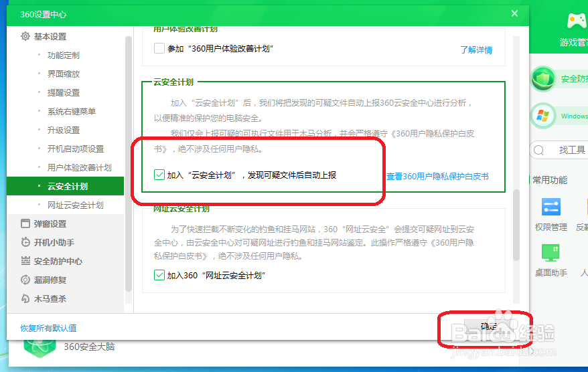Click the 安全防护 shield icon in the main window
Image resolution: width=588 pixels, height=372 pixels.
[542, 79]
